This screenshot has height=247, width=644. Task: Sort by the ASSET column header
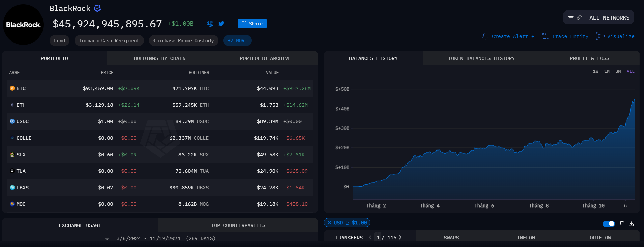pyautogui.click(x=16, y=73)
